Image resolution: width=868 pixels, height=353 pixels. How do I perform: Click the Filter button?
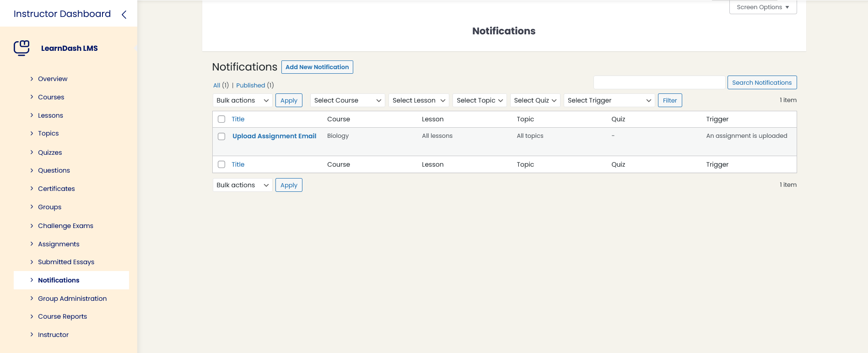pos(670,100)
